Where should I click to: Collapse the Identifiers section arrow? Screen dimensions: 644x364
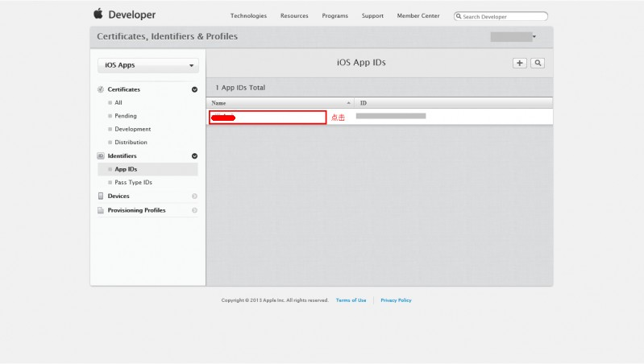194,156
